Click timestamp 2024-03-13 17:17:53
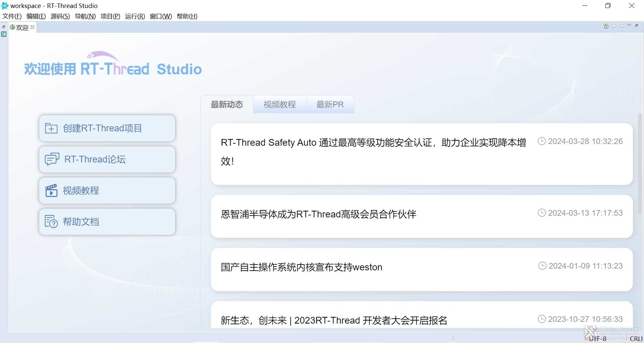 point(585,213)
